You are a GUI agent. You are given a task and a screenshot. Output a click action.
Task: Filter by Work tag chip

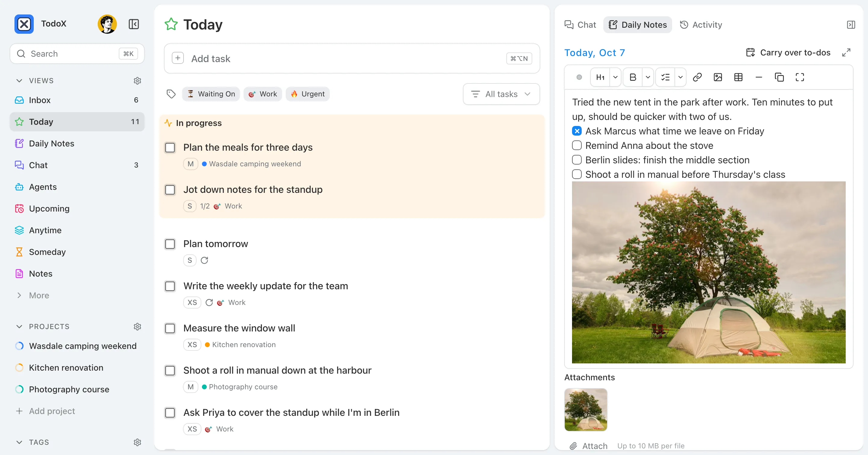(263, 94)
